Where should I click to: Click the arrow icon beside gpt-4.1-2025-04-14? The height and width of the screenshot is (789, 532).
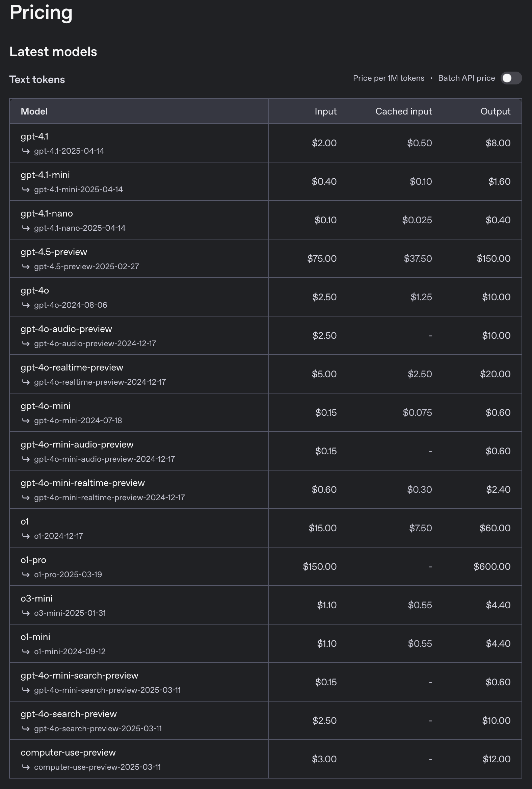tap(26, 151)
